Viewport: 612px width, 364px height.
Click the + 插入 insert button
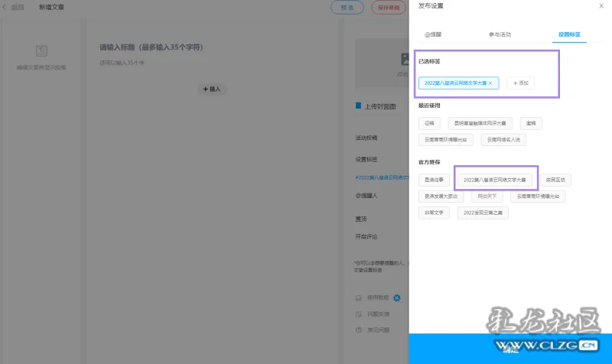[x=212, y=89]
